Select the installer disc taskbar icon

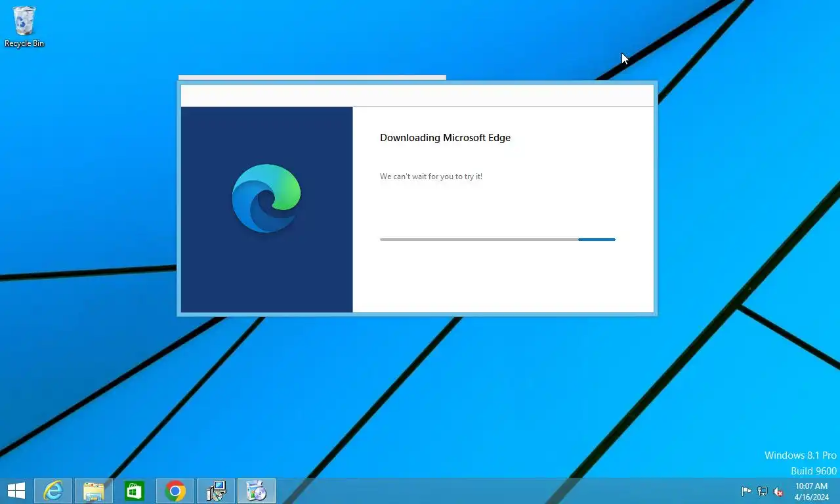257,491
